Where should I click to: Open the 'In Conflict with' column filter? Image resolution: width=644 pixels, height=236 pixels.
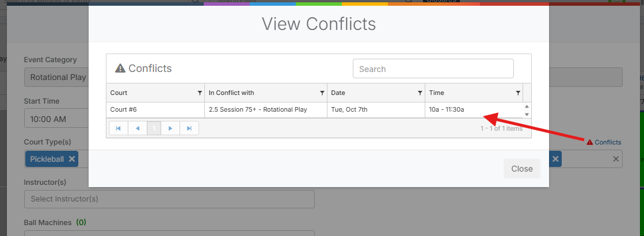(322, 93)
